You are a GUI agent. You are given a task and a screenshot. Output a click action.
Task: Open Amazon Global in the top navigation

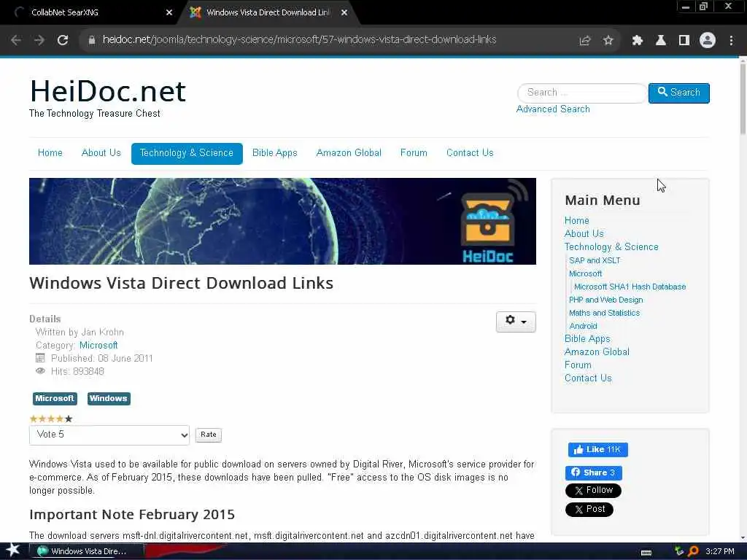[x=349, y=153]
